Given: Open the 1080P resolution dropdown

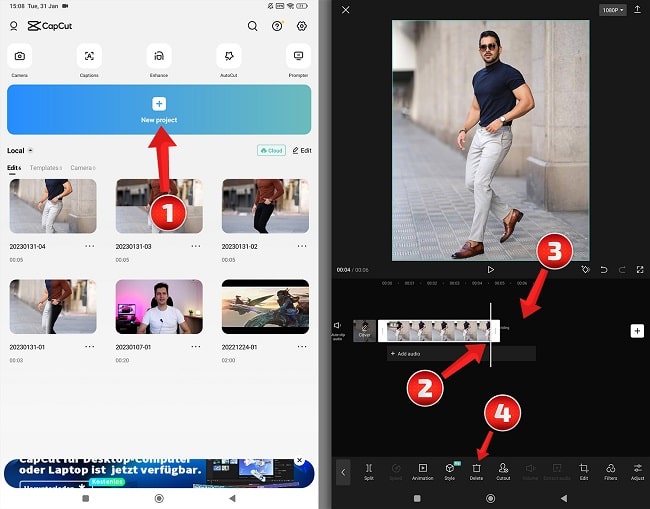Looking at the screenshot, I should (x=612, y=10).
